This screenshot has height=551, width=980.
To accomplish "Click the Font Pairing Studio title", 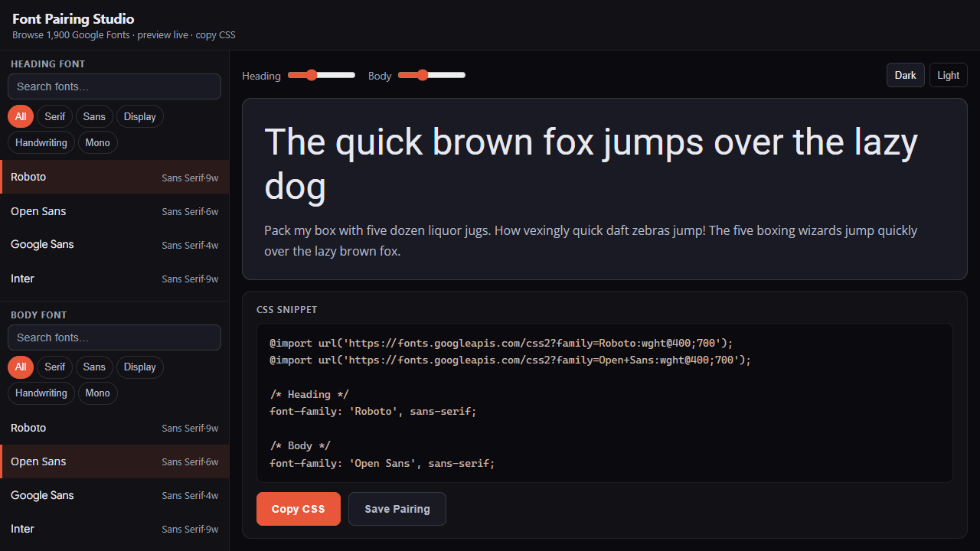I will pos(73,19).
